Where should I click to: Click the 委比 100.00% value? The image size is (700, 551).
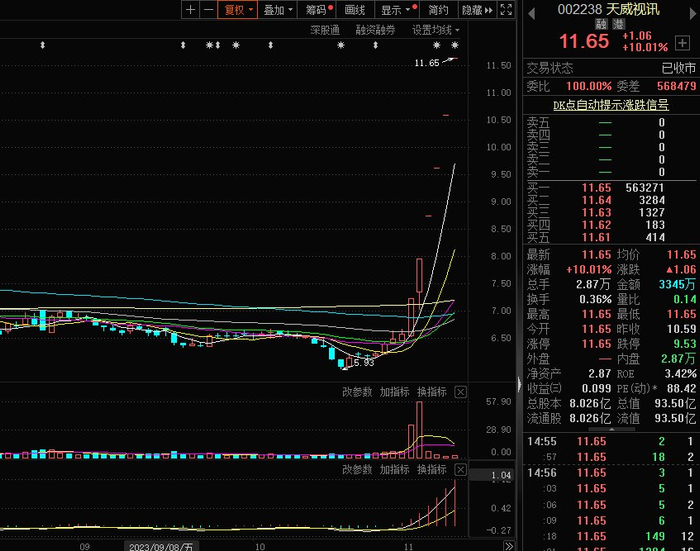pos(589,86)
